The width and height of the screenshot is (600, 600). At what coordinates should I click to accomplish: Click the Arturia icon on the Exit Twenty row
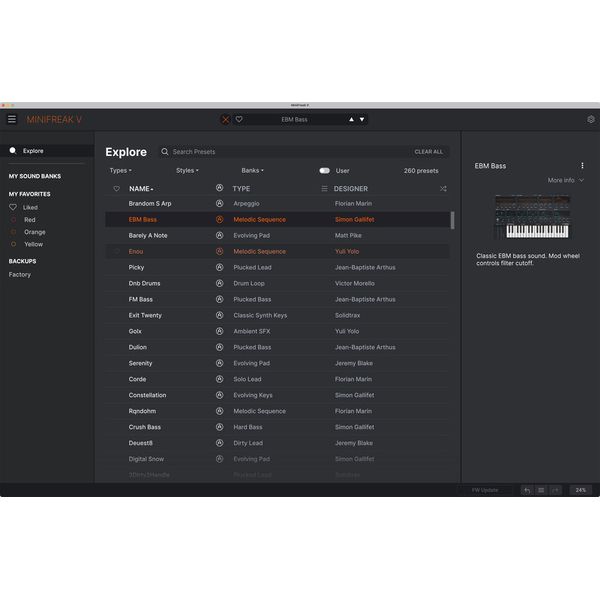(219, 315)
